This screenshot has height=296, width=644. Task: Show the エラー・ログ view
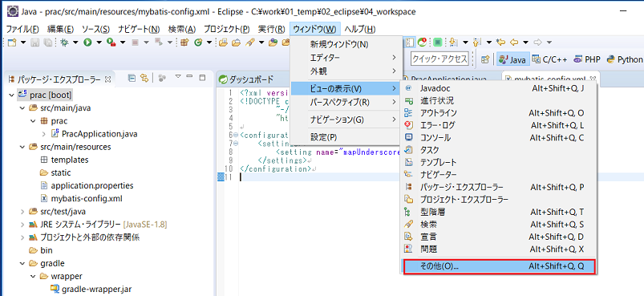[x=497, y=125]
